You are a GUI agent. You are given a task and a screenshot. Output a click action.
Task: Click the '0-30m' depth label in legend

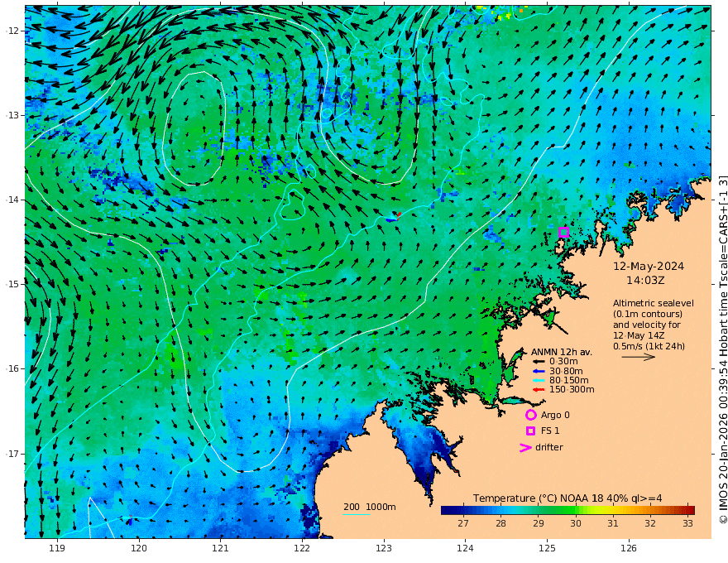coord(563,362)
